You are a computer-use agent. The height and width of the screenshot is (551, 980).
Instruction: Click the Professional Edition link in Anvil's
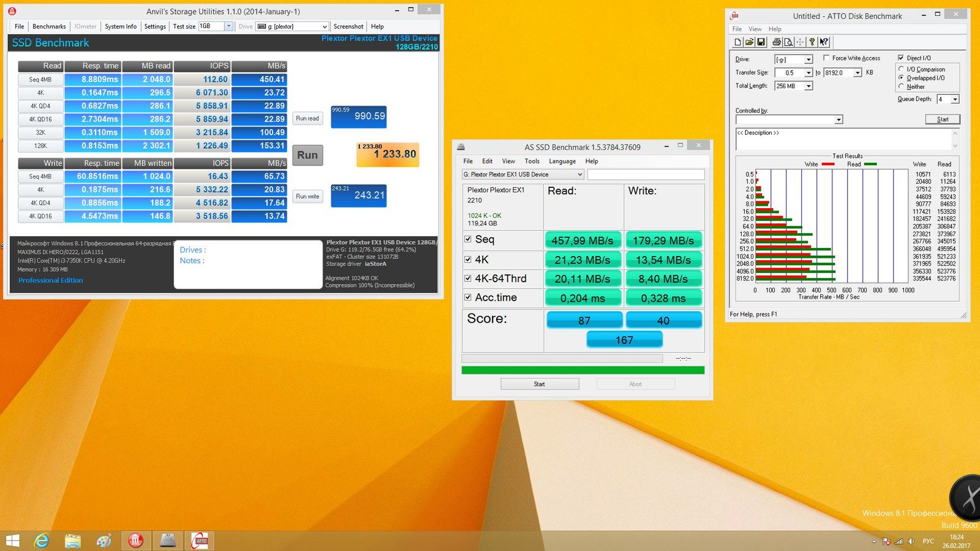pyautogui.click(x=50, y=280)
